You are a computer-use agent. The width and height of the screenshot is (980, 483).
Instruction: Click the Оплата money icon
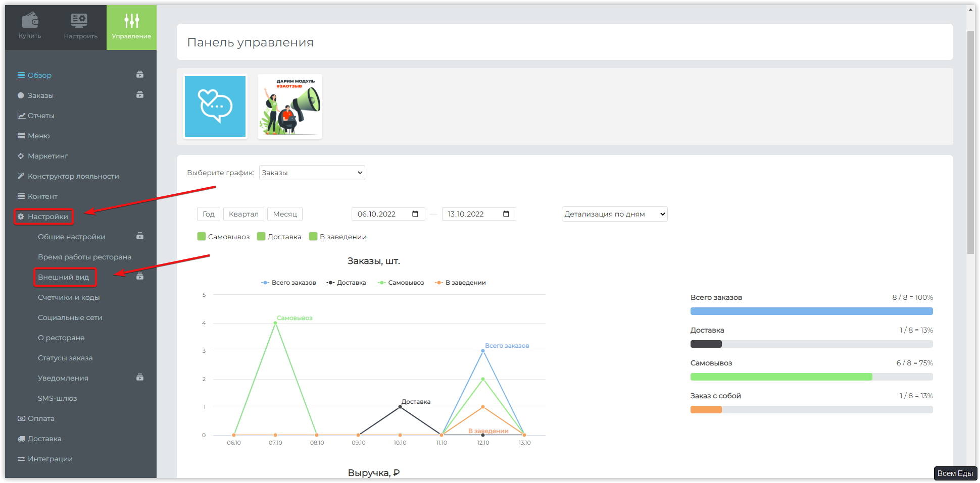[21, 418]
